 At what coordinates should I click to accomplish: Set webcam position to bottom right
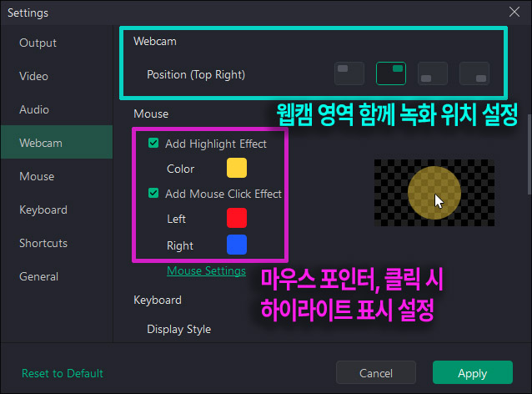[474, 73]
